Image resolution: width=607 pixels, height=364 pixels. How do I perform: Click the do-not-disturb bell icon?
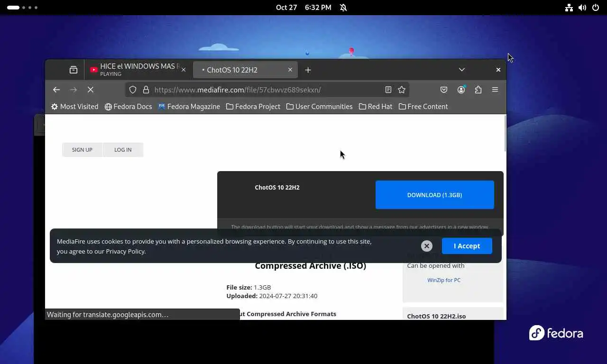click(x=343, y=8)
